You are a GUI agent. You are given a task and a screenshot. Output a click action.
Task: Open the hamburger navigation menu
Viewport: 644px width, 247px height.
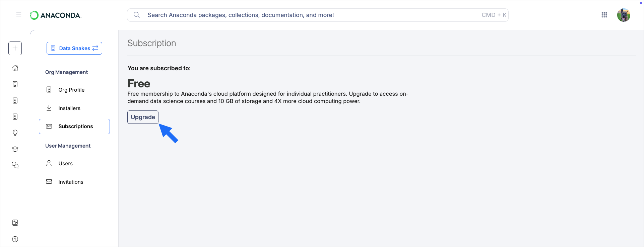click(19, 15)
